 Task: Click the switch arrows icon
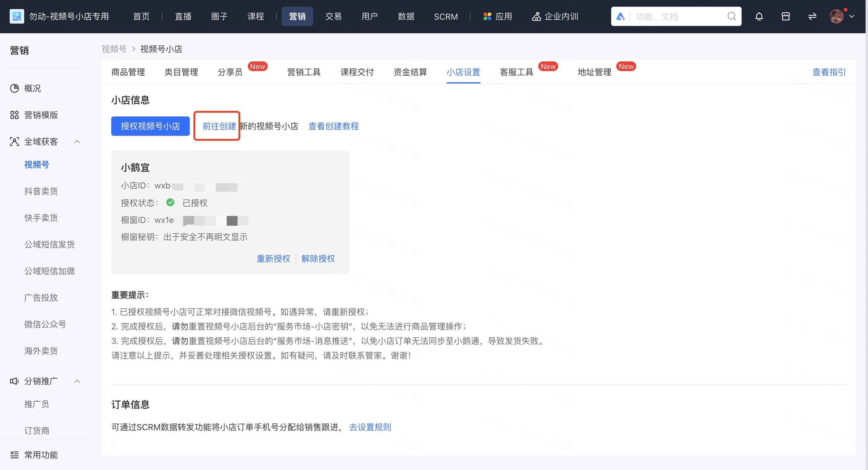[812, 16]
